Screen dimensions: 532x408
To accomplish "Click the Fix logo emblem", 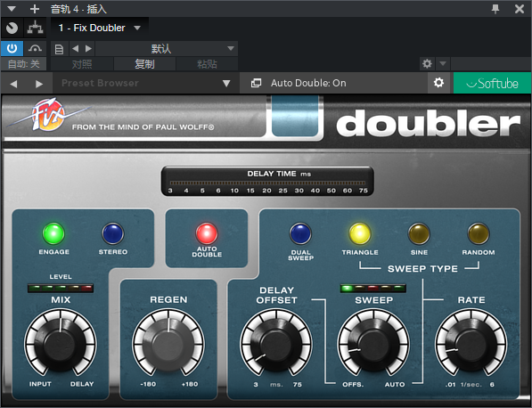I will pyautogui.click(x=48, y=115).
